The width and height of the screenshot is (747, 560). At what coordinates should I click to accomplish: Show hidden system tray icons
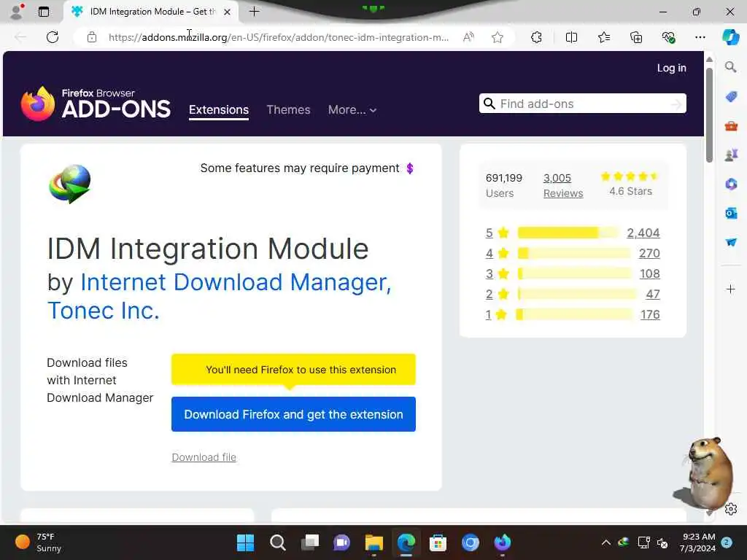coord(606,542)
